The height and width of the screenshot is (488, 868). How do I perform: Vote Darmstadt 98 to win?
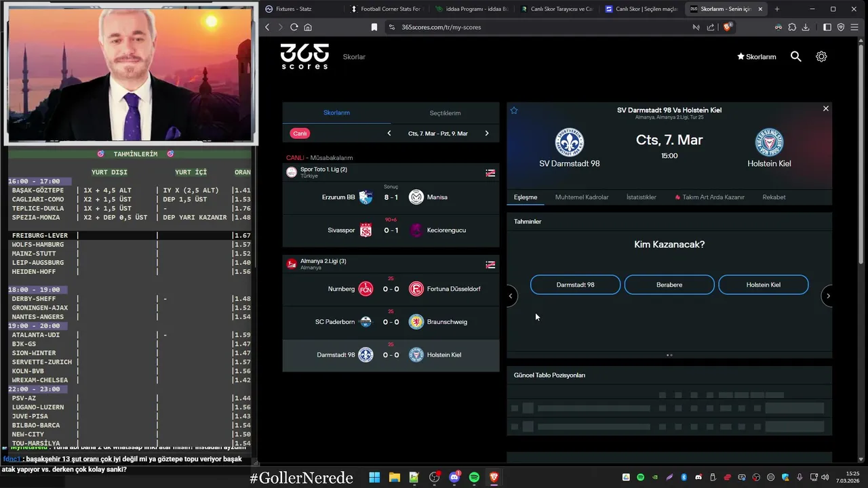click(x=575, y=285)
